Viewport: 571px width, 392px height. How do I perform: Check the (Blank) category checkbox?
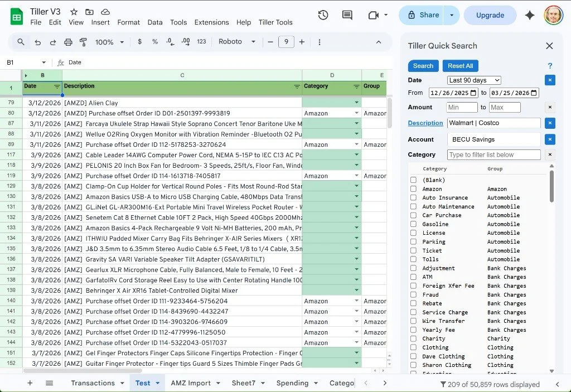(413, 180)
